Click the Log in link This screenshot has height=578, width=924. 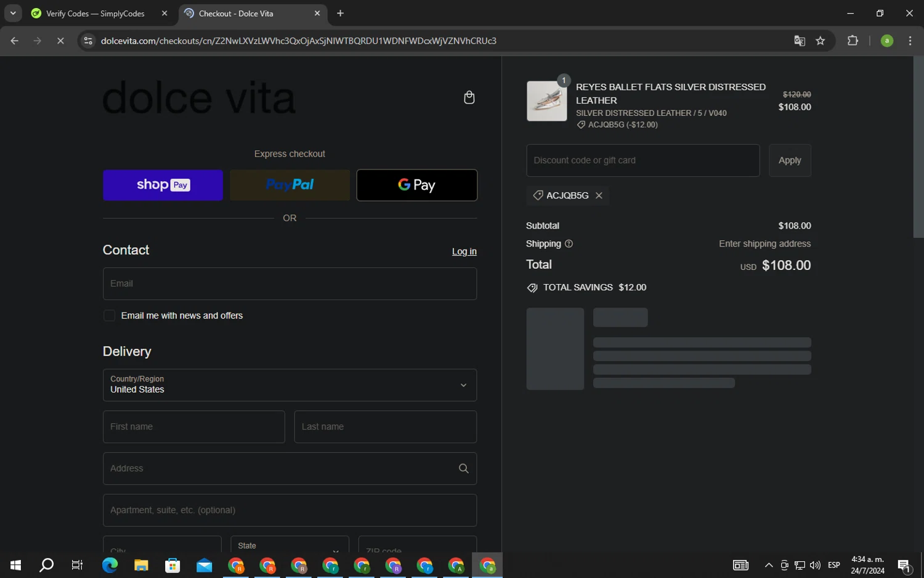click(464, 251)
